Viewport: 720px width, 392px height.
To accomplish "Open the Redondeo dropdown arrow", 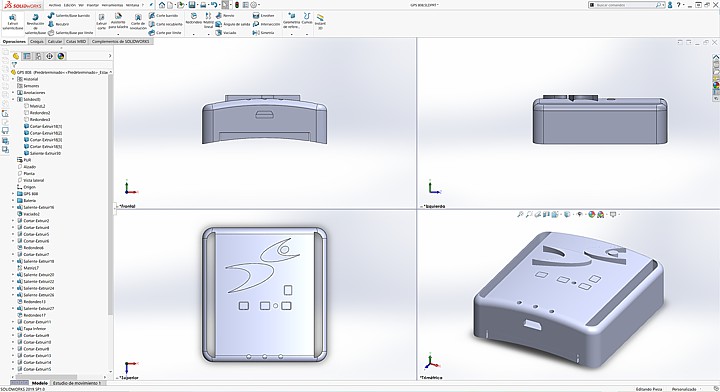I will click(x=193, y=34).
